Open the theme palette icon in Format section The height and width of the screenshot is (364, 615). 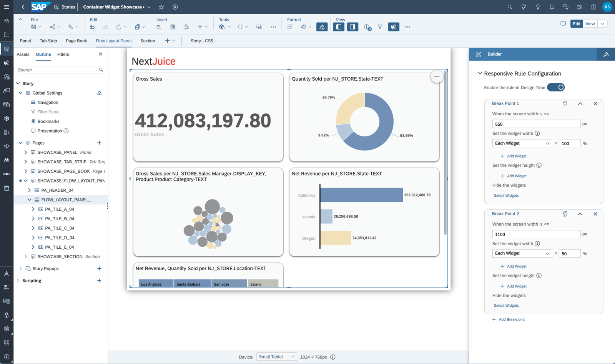[x=304, y=27]
